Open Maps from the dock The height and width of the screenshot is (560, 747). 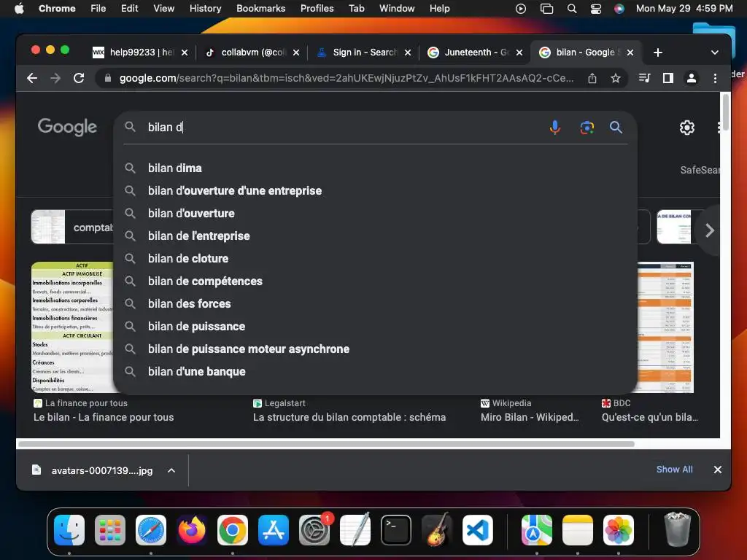537,530
